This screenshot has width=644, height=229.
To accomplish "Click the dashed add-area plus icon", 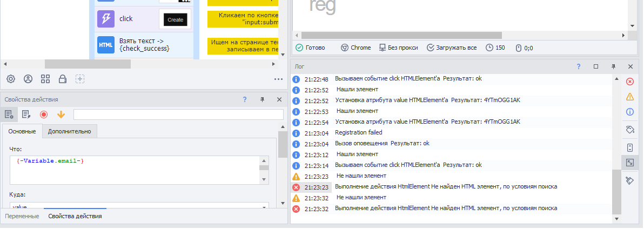I will tap(80, 79).
